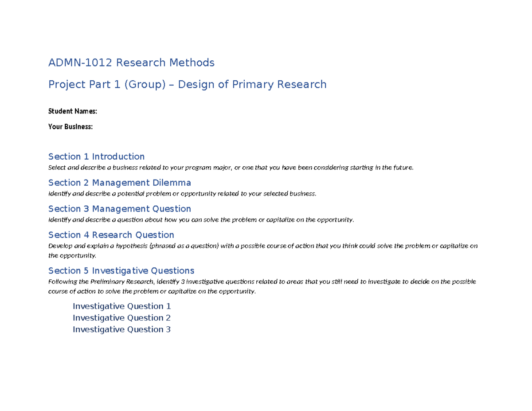Select the description text below Section 2

coord(182,194)
